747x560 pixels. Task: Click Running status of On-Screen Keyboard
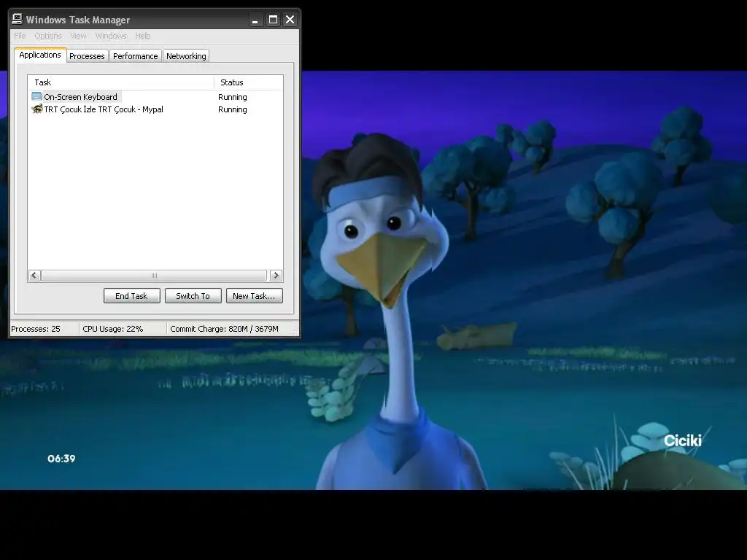[x=233, y=97]
